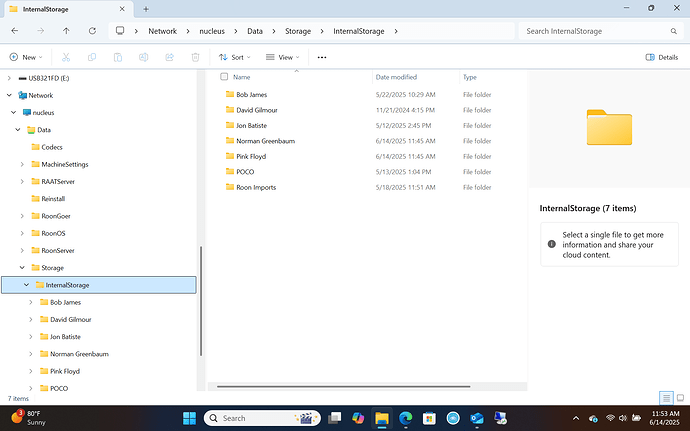Sort by the Type column header
The height and width of the screenshot is (431, 690).
(470, 77)
